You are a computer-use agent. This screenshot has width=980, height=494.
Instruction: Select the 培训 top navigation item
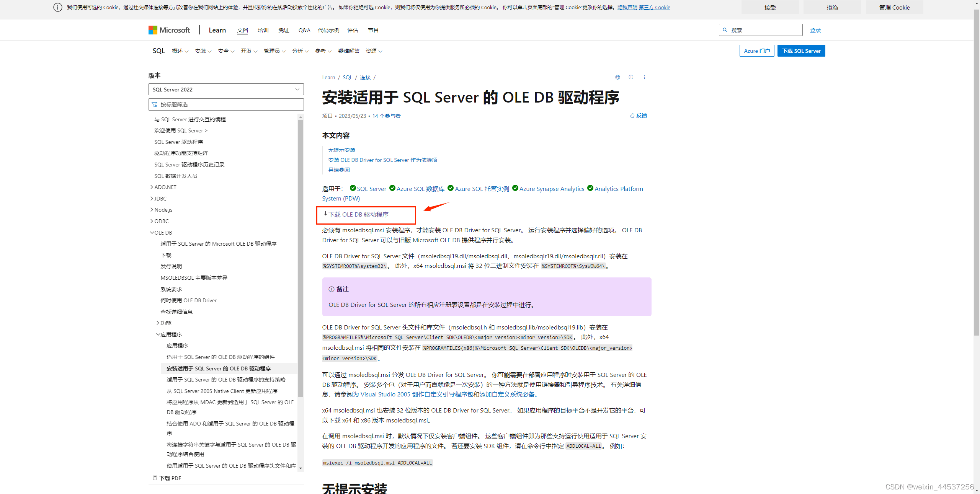(x=263, y=30)
